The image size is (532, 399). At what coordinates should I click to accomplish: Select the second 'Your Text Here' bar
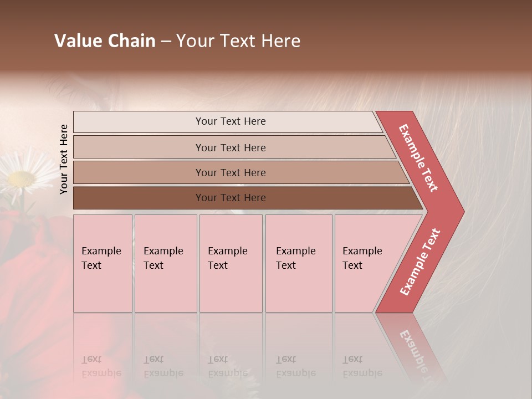[234, 147]
